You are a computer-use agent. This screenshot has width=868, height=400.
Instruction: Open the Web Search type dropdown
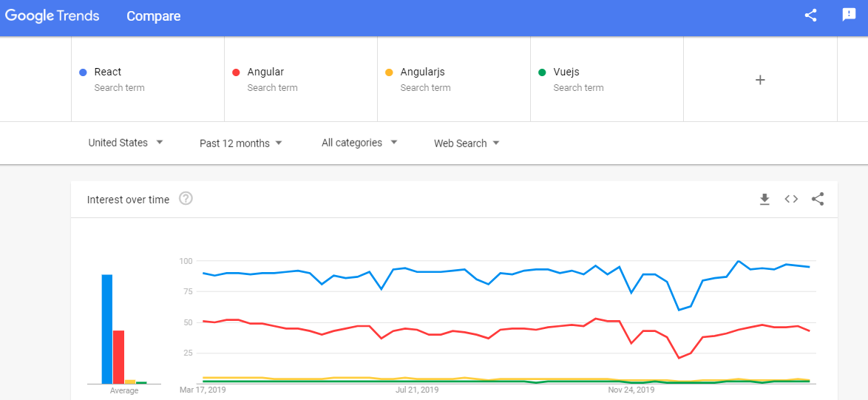click(467, 143)
